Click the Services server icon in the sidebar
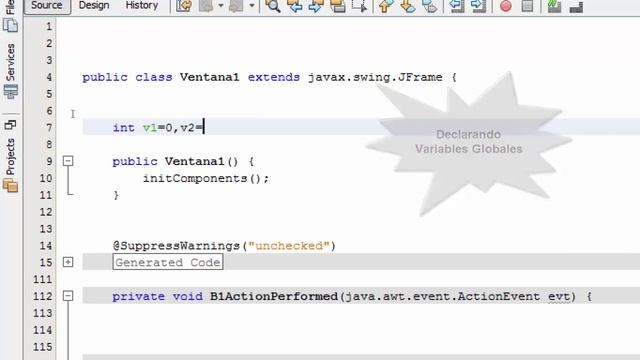This screenshot has width=640, height=360. [x=11, y=91]
